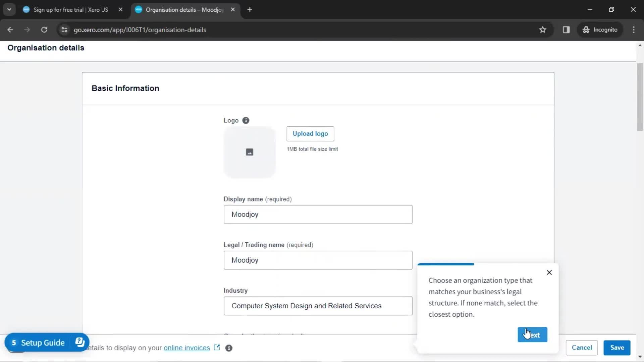Cancel editing organisation details
Image resolution: width=644 pixels, height=362 pixels.
[x=582, y=348]
